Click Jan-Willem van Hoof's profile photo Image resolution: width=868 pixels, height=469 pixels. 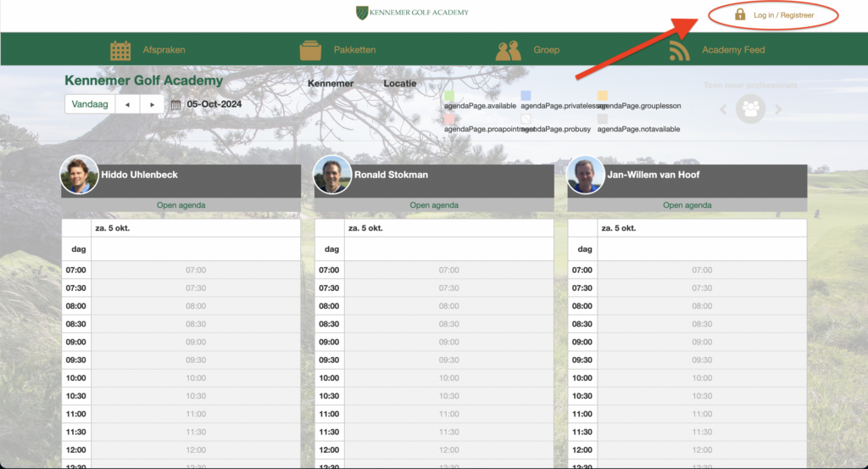(585, 175)
